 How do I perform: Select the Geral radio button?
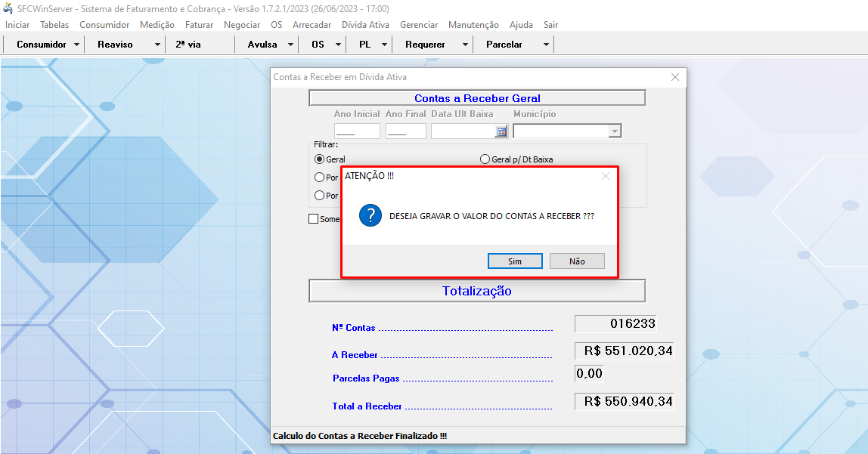(319, 159)
